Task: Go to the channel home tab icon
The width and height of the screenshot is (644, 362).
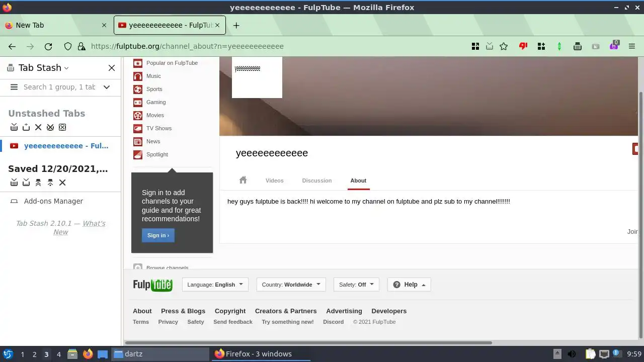Action: (x=243, y=180)
